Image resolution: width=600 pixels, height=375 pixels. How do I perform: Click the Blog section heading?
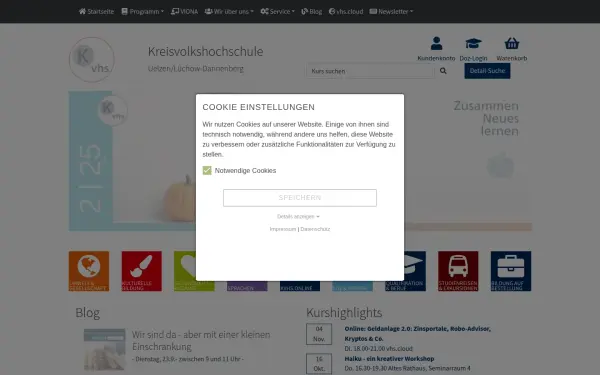[x=88, y=313]
